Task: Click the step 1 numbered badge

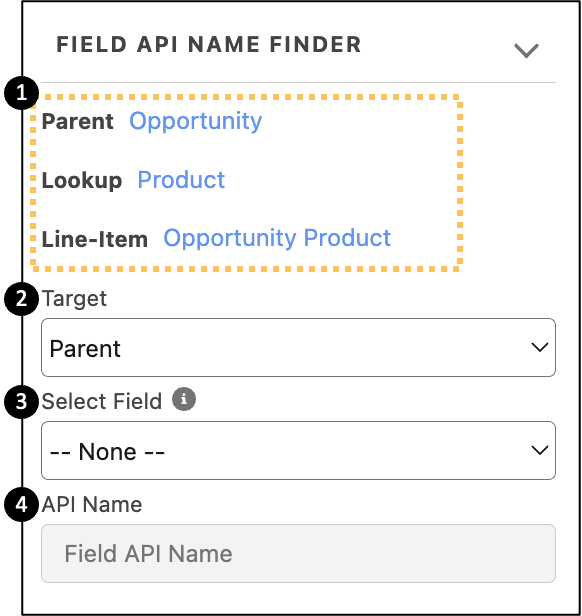Action: pos(21,93)
